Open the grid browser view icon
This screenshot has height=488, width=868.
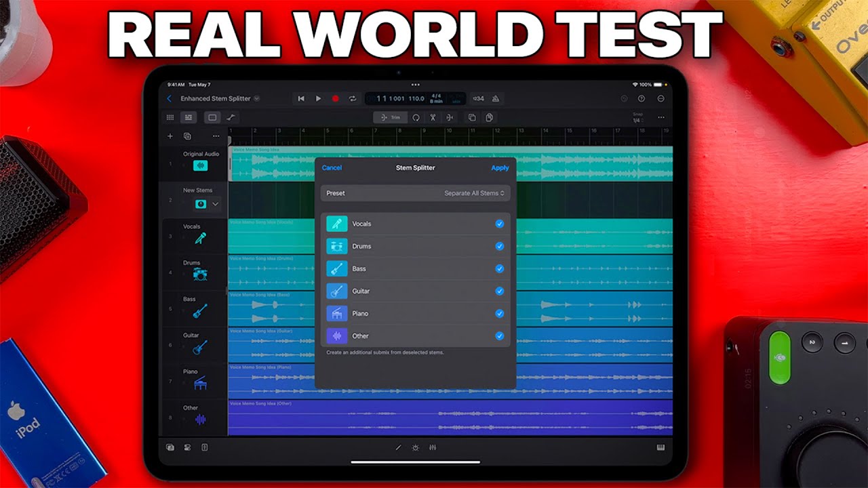pyautogui.click(x=170, y=117)
